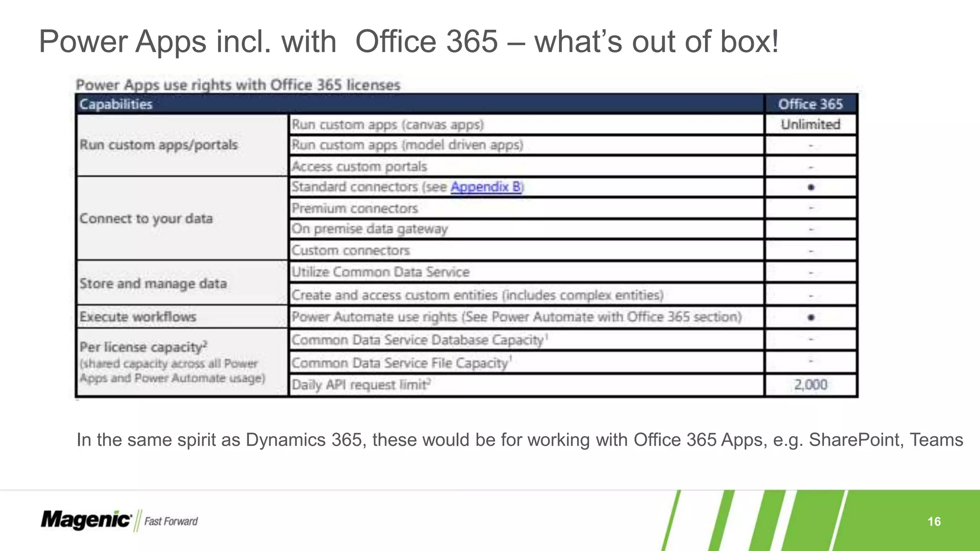The image size is (980, 551).
Task: Click the '2,000' value cell
Action: 811,385
